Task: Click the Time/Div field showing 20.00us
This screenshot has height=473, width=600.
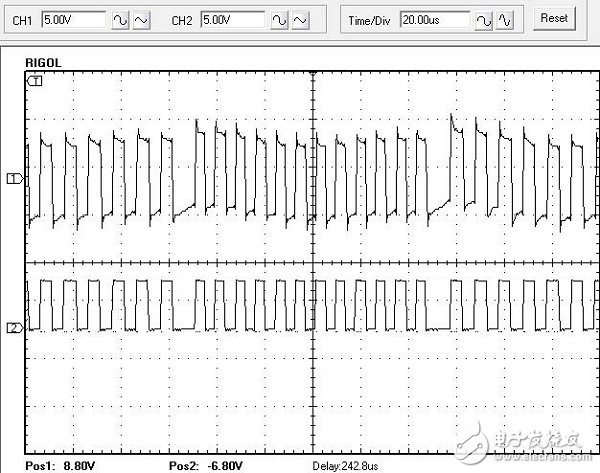Action: pyautogui.click(x=432, y=19)
